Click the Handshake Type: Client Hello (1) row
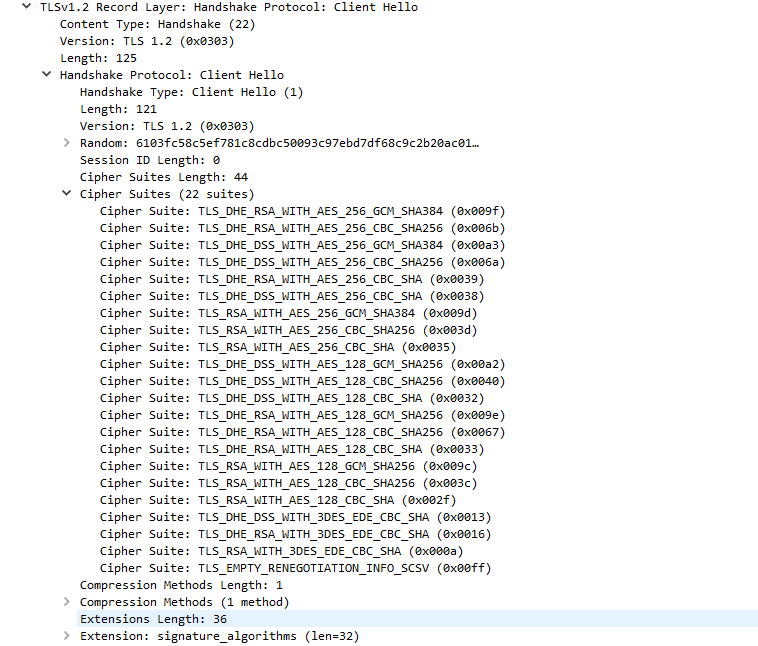Viewport: 758px width, 646px height. coord(191,92)
